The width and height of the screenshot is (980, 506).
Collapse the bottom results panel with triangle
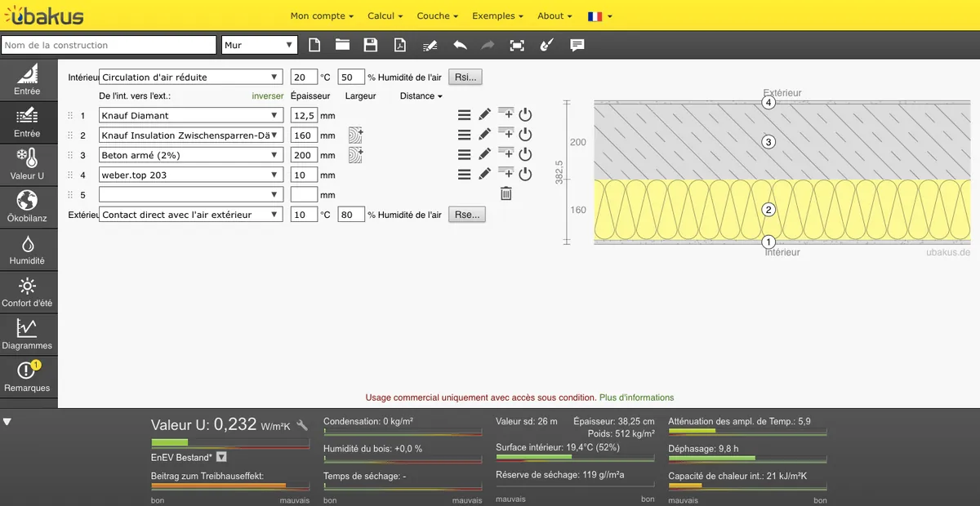click(x=7, y=422)
